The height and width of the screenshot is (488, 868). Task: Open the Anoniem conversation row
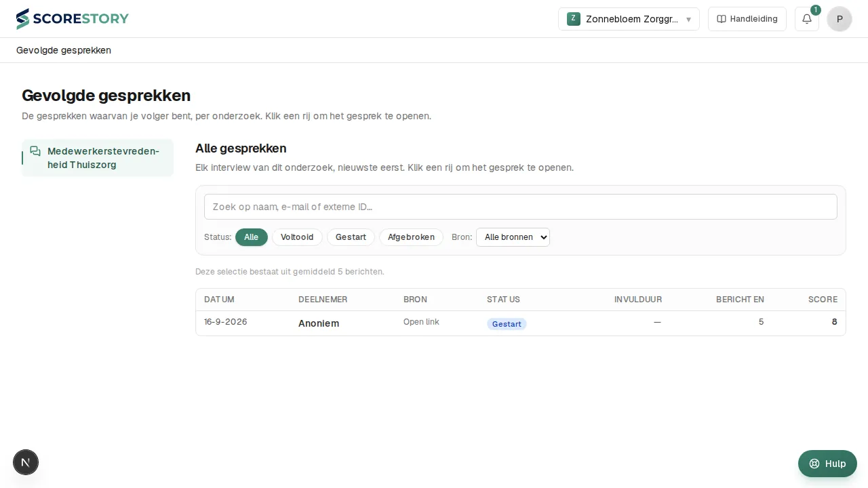tap(521, 323)
